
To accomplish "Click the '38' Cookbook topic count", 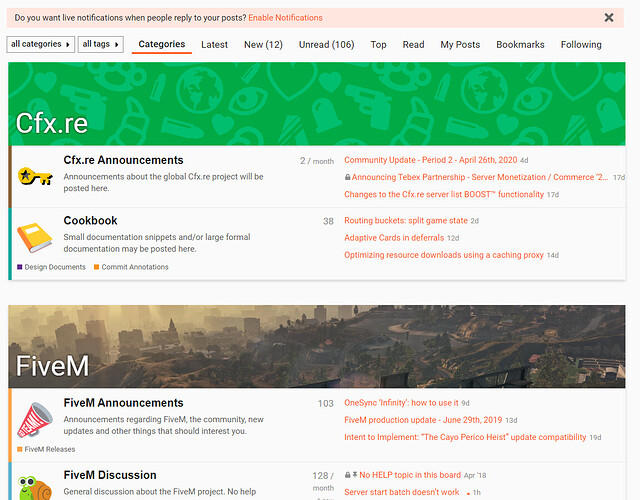I will click(328, 221).
